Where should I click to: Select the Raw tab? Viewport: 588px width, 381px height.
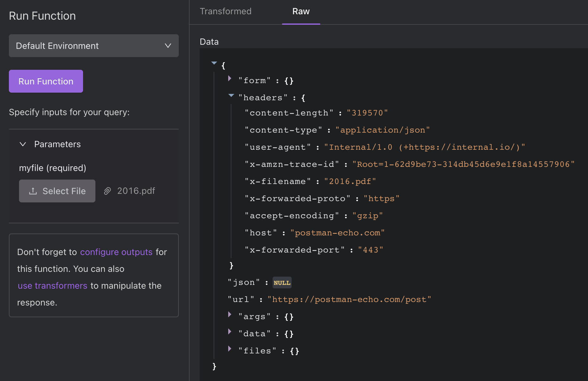(300, 11)
